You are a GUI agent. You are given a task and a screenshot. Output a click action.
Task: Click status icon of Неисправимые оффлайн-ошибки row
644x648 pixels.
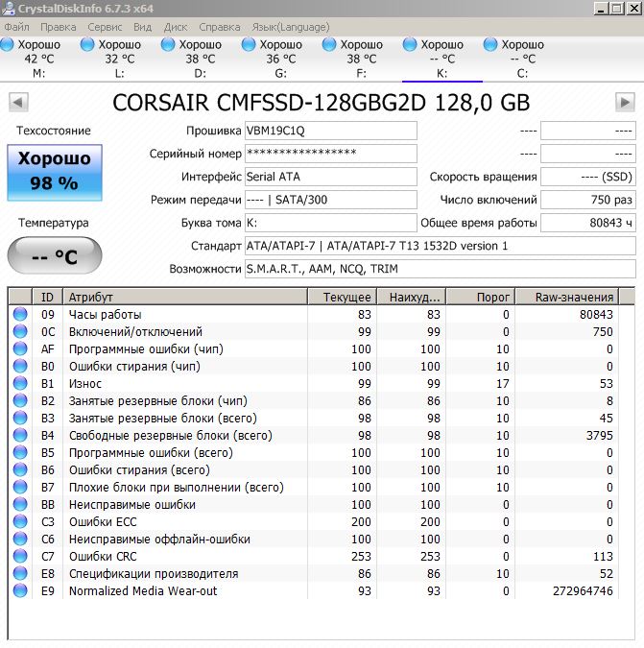tap(20, 539)
